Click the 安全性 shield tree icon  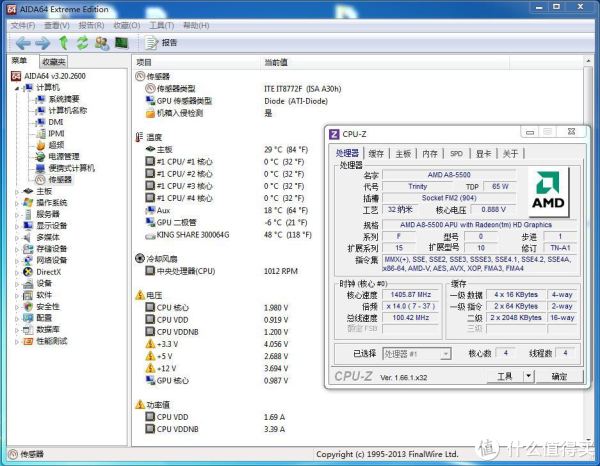tap(28, 306)
